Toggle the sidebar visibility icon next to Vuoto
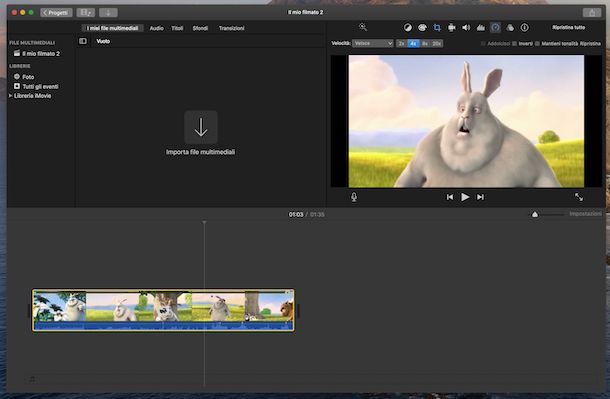This screenshot has width=610, height=399. pyautogui.click(x=83, y=41)
